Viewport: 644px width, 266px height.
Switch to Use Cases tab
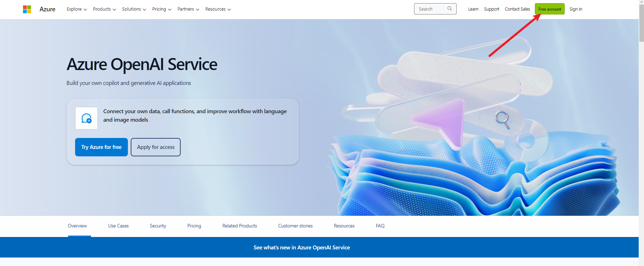coord(118,226)
